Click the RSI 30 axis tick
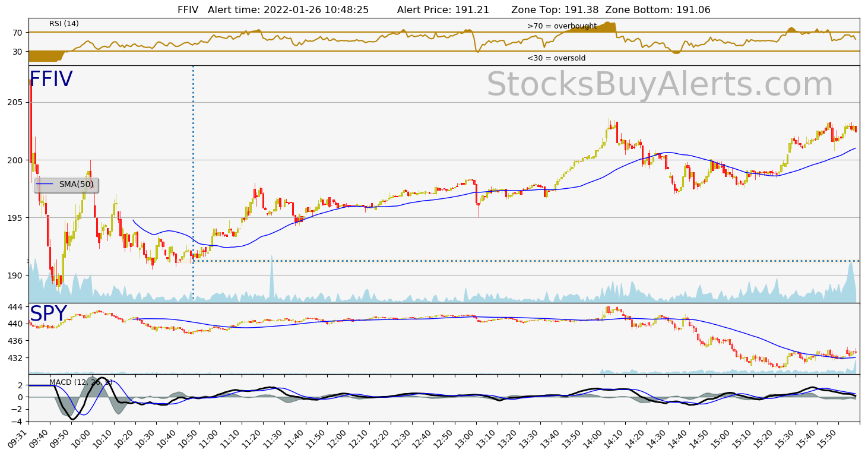 click(x=18, y=52)
